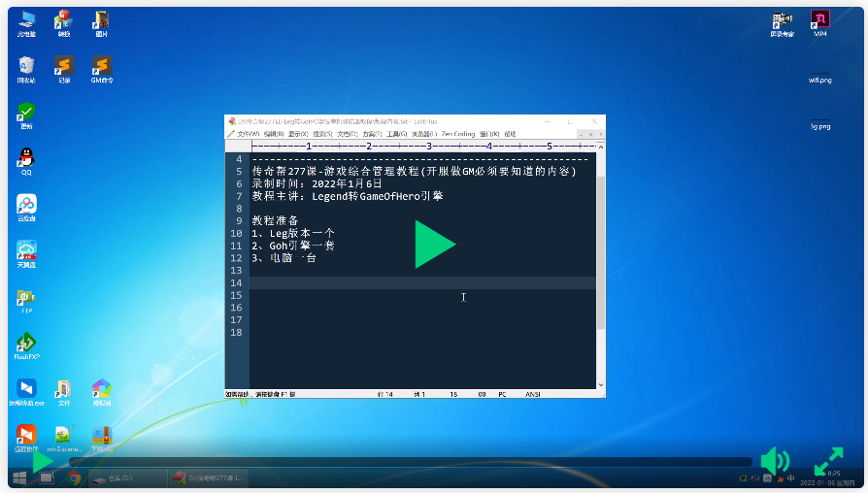The height and width of the screenshot is (493, 868).
Task: Open the FTP desktop shortcut
Action: 26,302
